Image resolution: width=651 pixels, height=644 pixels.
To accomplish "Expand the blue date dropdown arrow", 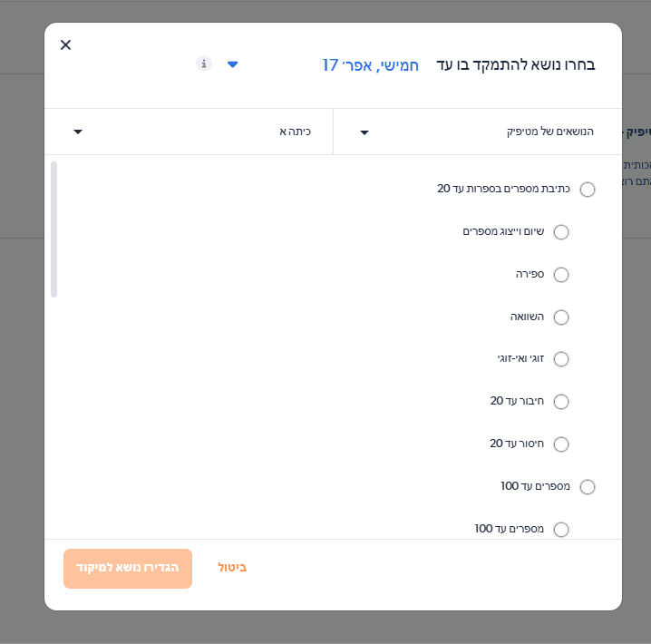I will [233, 64].
